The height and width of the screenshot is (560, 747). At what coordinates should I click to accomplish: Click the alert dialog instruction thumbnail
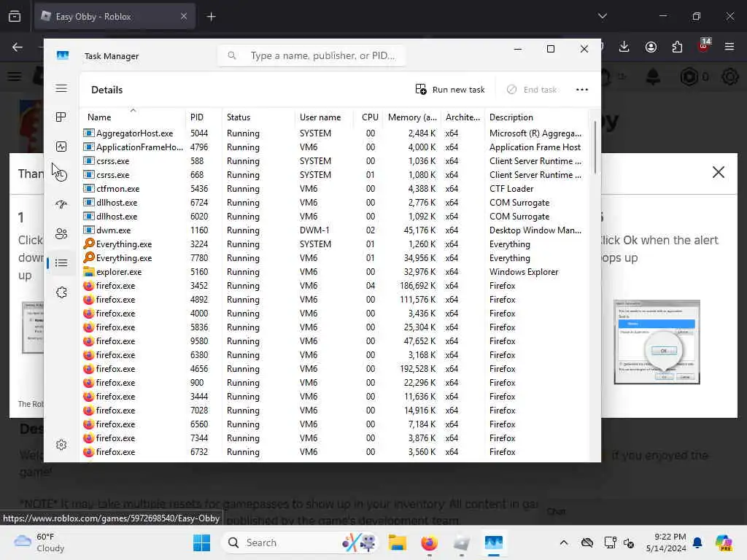tap(657, 342)
